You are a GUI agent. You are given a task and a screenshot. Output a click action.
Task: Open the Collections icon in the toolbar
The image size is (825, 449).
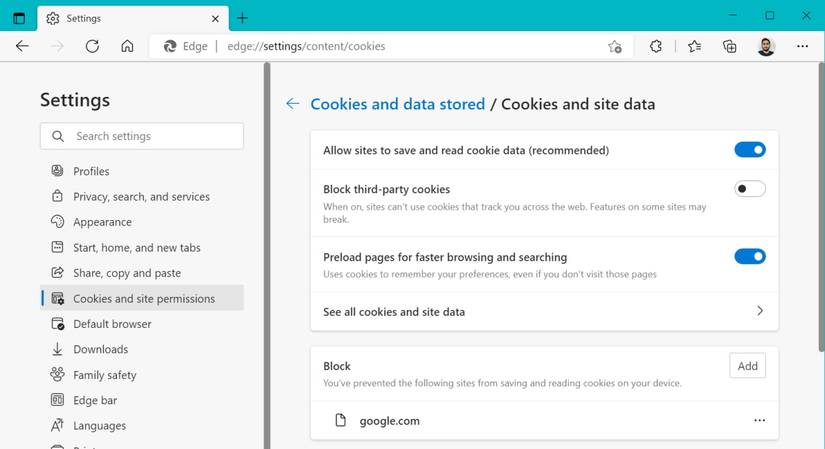click(730, 46)
